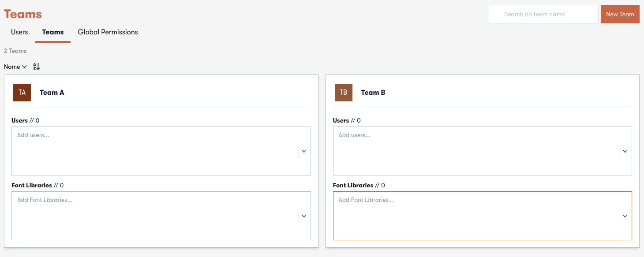Click the alphabetical sort icon
The height and width of the screenshot is (257, 644).
tap(36, 66)
